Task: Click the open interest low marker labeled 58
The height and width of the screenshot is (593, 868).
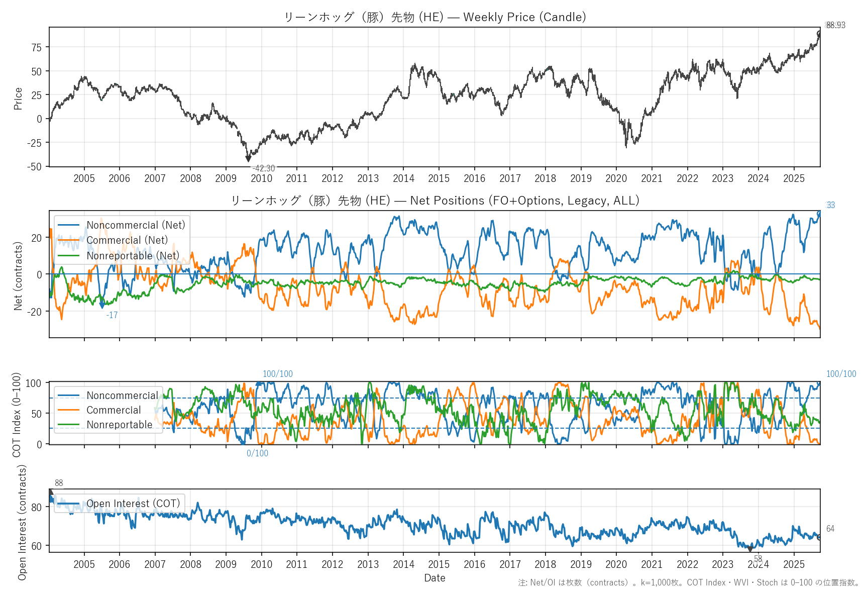Action: [x=750, y=549]
